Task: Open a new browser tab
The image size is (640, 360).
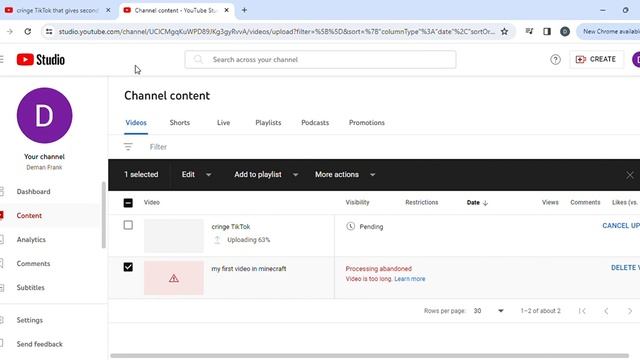Action: 244,10
